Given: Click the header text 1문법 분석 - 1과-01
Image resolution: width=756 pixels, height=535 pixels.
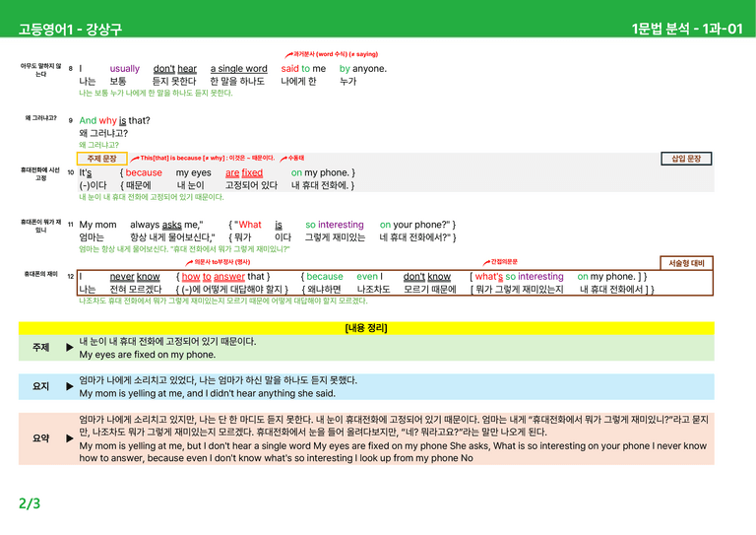Looking at the screenshot, I should click(687, 29).
